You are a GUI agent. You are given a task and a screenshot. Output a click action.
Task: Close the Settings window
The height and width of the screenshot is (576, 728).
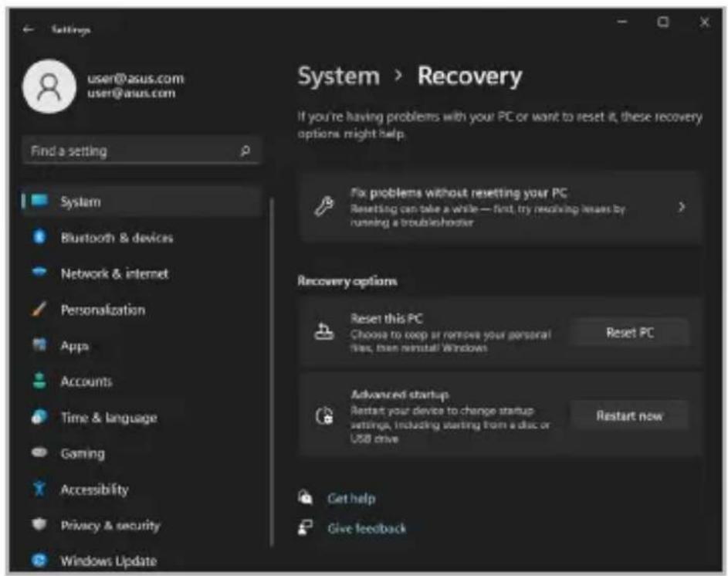coord(704,22)
